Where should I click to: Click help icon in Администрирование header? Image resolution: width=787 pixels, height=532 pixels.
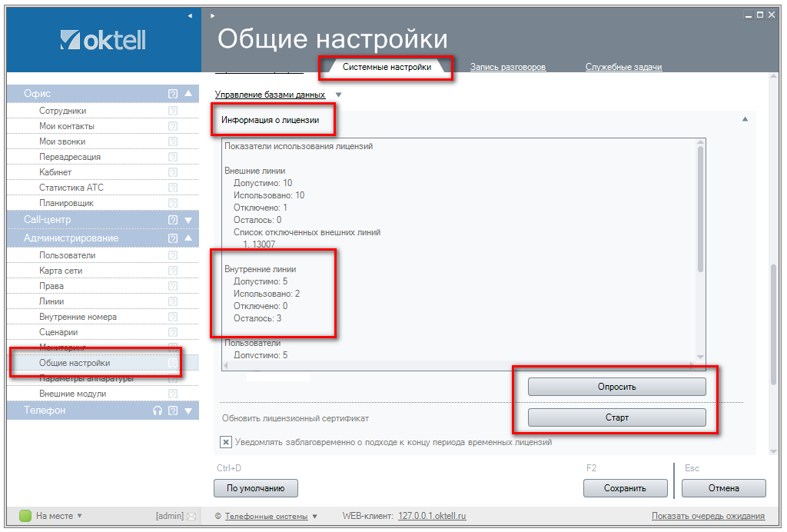[173, 238]
